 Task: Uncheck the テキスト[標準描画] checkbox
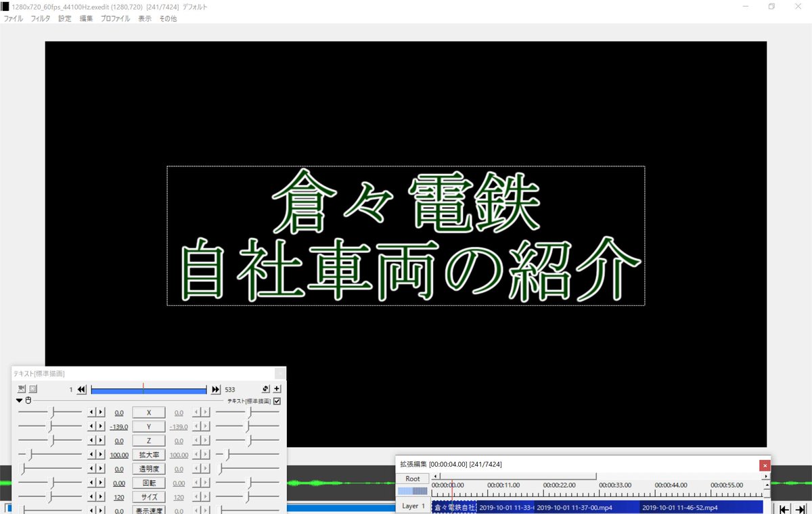(277, 401)
